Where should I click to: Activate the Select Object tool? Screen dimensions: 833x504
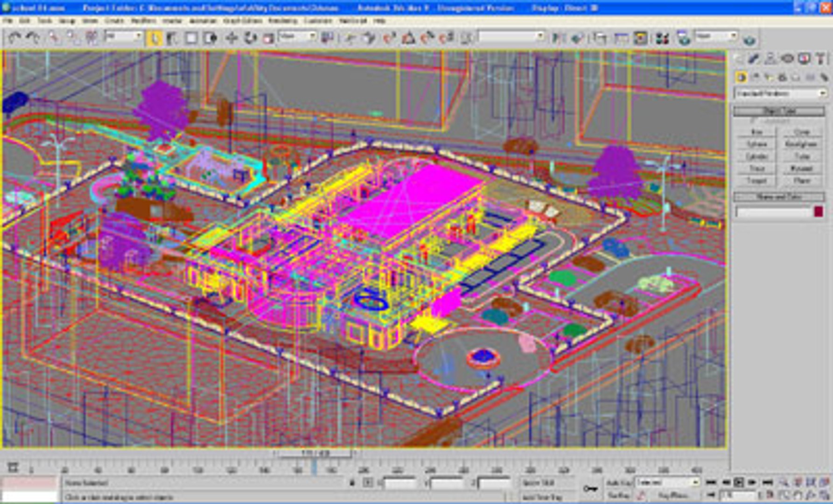(x=154, y=38)
